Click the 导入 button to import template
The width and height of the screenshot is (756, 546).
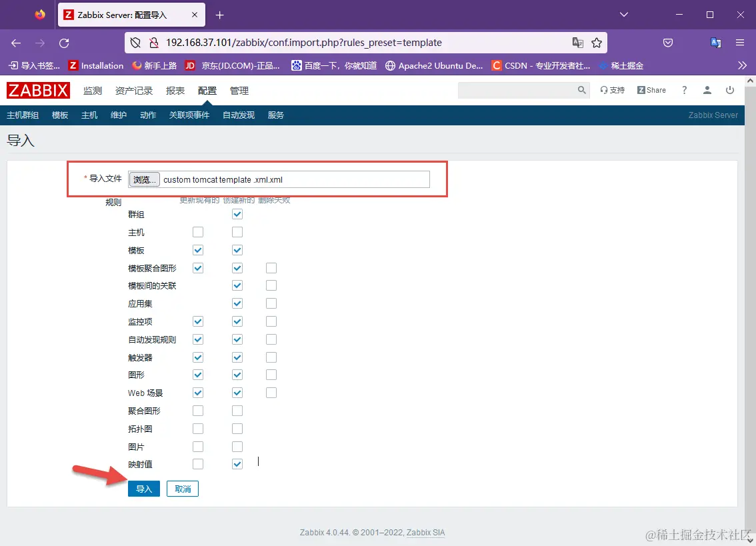pos(143,489)
